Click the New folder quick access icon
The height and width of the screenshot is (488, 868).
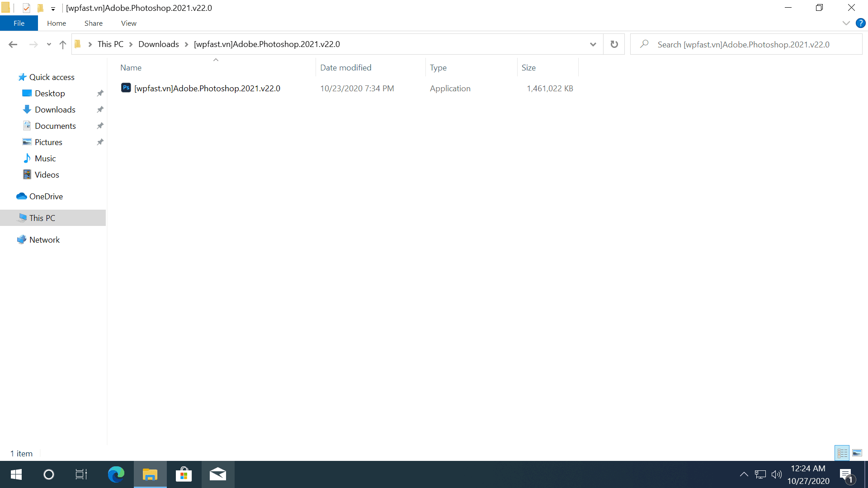(x=40, y=8)
